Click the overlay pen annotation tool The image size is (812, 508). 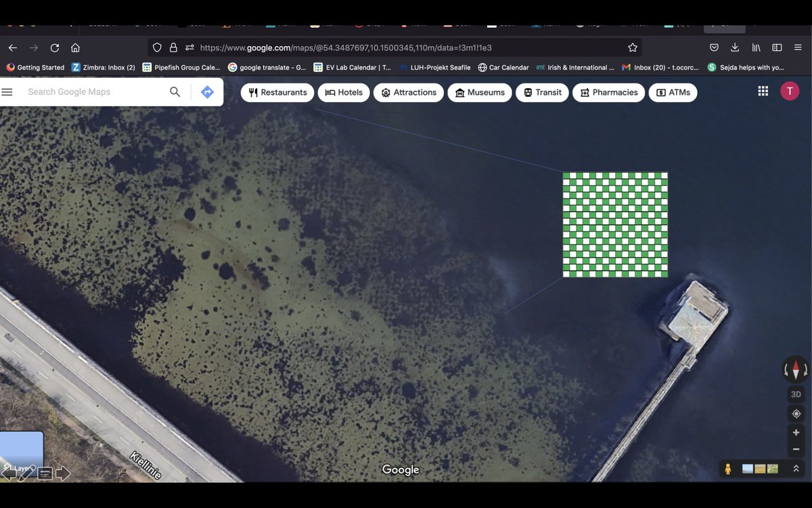[x=26, y=473]
